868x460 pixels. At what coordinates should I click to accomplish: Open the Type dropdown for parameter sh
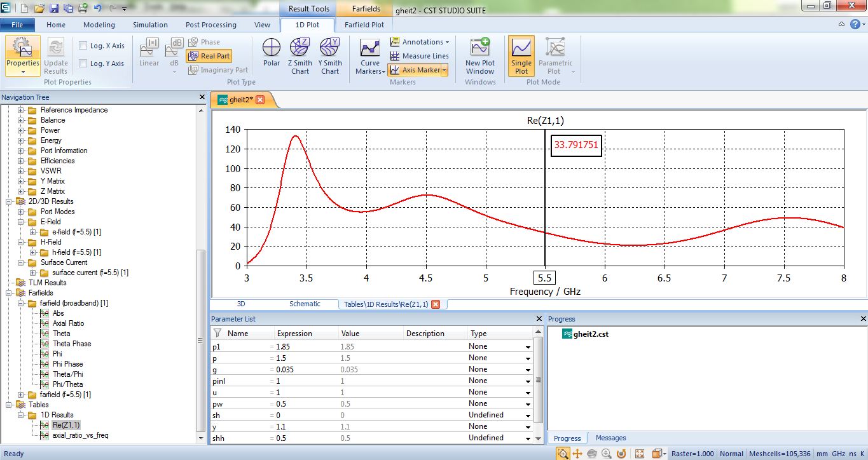pos(528,416)
